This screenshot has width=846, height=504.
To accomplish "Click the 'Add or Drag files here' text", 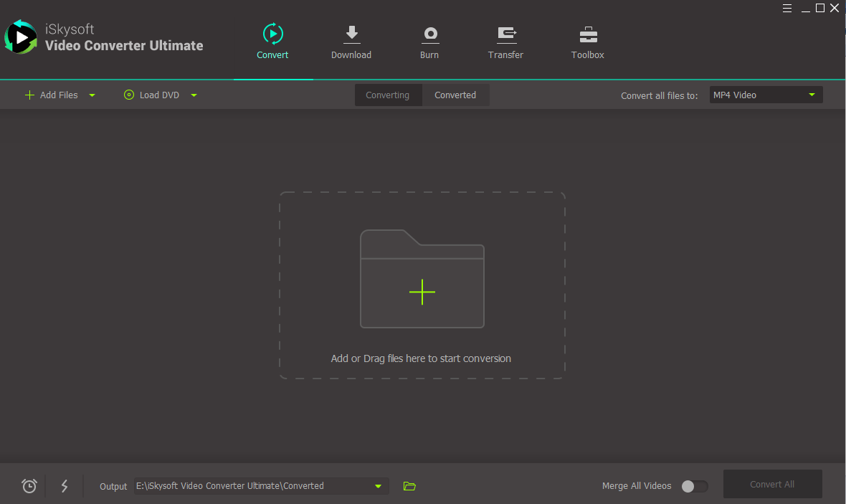I will [421, 358].
